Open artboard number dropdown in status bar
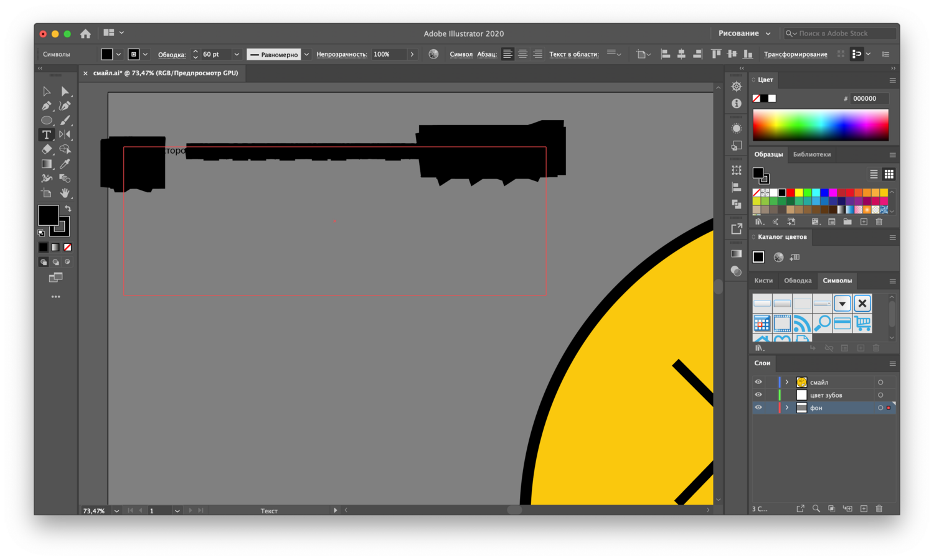The height and width of the screenshot is (560, 934). coord(177,510)
